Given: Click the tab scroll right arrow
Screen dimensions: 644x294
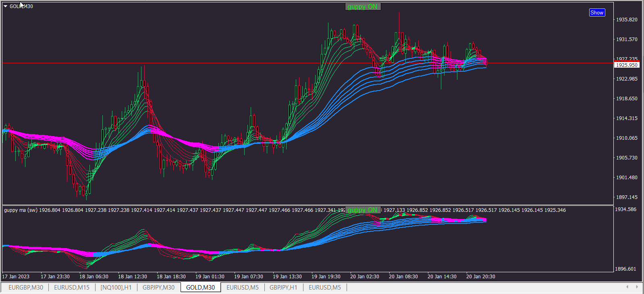Looking at the screenshot, I should coord(637,287).
